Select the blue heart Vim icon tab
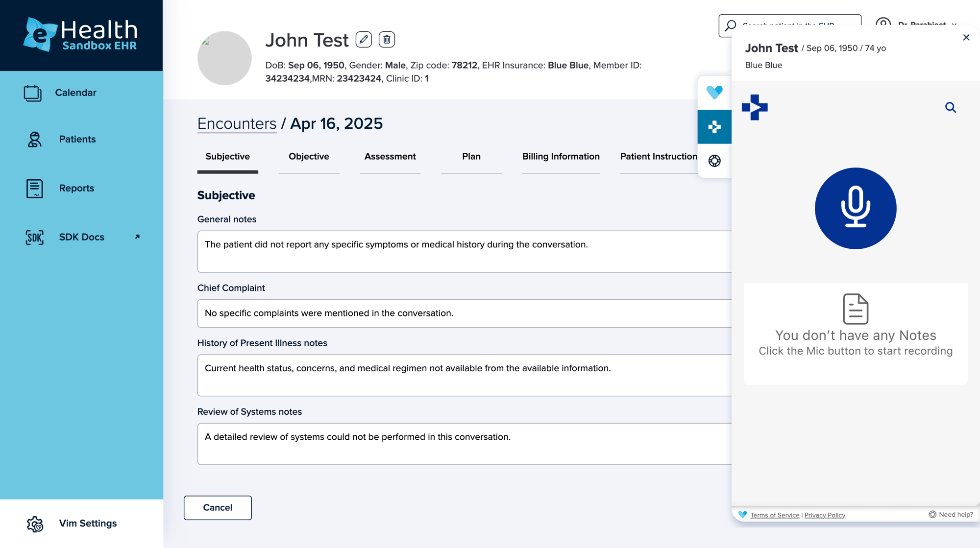This screenshot has width=980, height=548. point(714,92)
